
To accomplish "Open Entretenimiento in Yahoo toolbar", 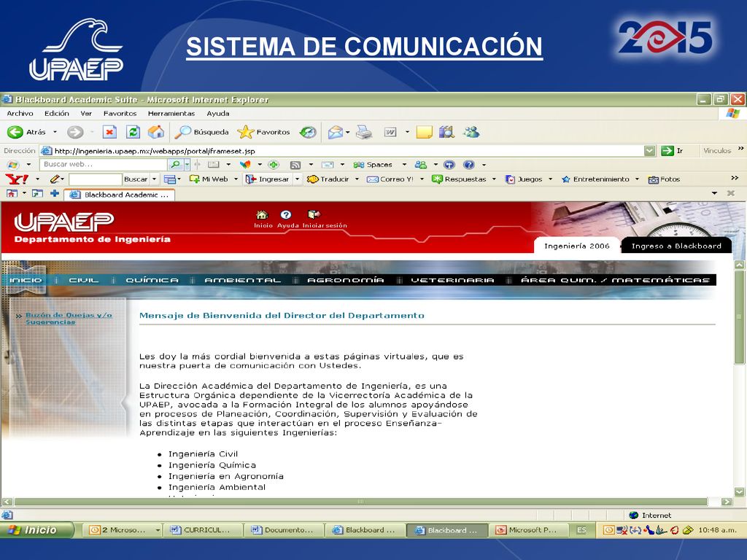I will click(x=595, y=179).
